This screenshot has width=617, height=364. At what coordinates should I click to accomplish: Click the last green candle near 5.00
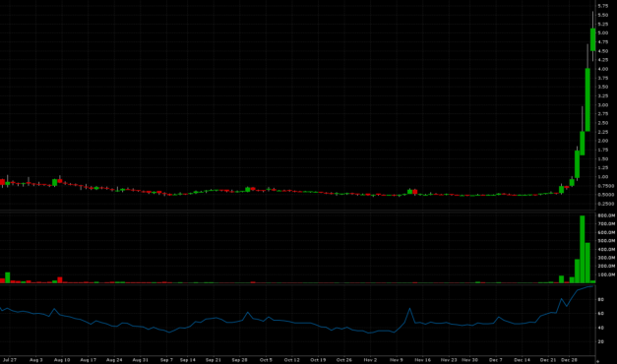pyautogui.click(x=593, y=39)
